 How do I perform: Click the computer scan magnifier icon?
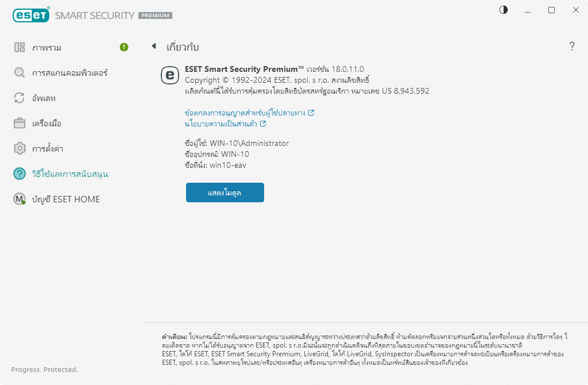tap(20, 73)
